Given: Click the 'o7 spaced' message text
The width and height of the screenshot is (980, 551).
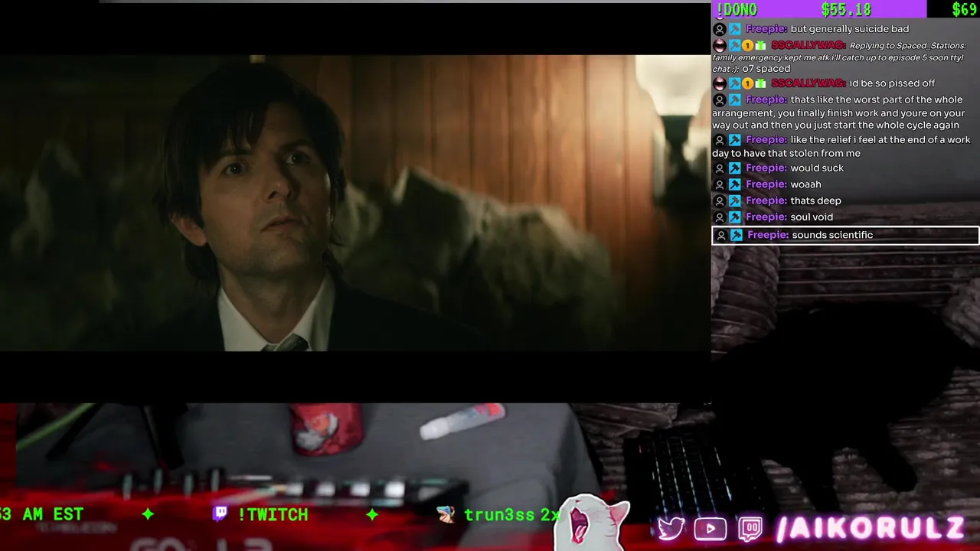Looking at the screenshot, I should point(766,69).
